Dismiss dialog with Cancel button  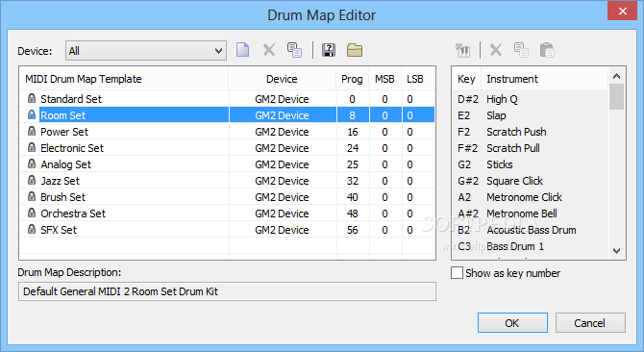tap(590, 323)
